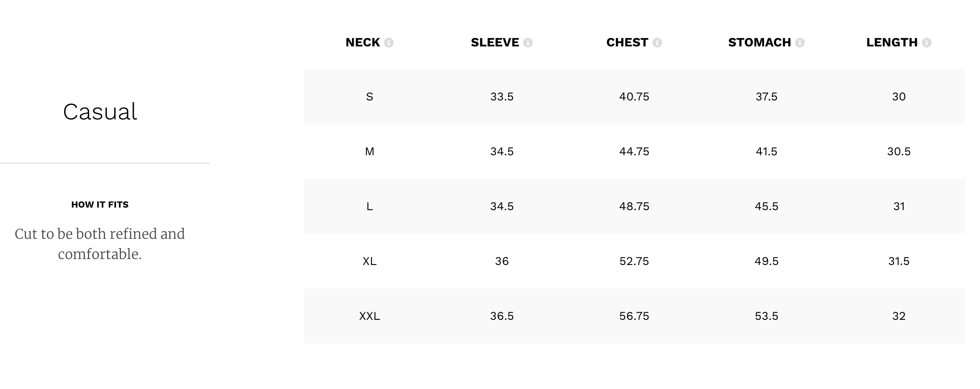Image resolution: width=980 pixels, height=389 pixels.
Task: Open the CHEST measurement info icon
Action: 657,43
